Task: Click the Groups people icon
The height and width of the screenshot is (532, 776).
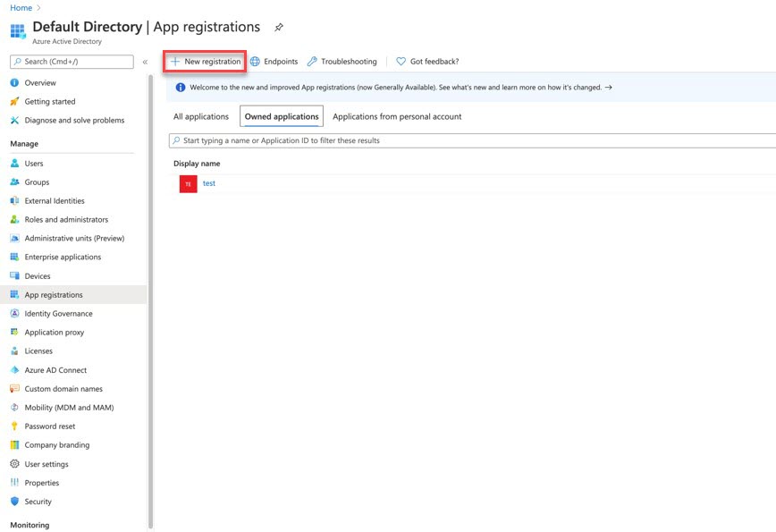Action: 15,182
